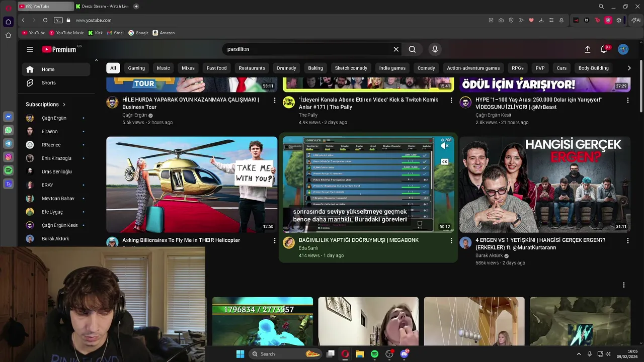Screen dimensions: 644x362
Task: Show hidden system tray icons chevron
Action: 579,354
